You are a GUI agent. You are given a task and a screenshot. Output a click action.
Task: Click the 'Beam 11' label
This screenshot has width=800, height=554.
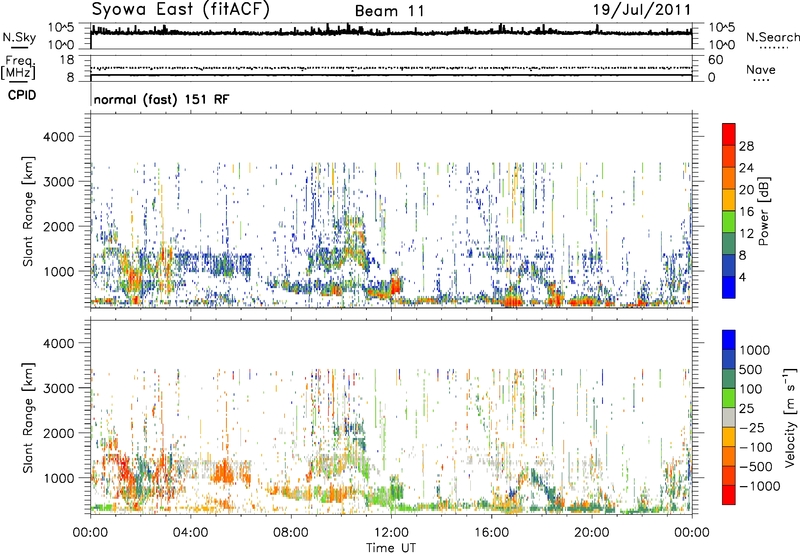389,11
